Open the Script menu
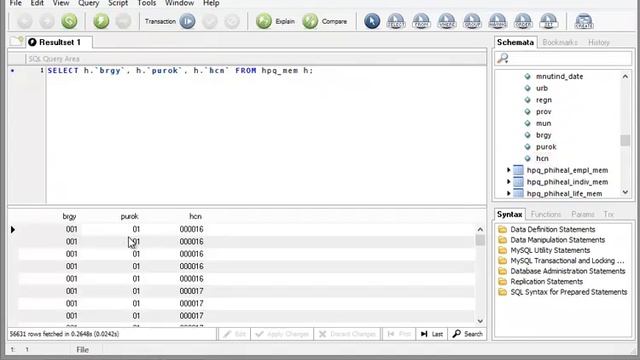 pyautogui.click(x=118, y=3)
